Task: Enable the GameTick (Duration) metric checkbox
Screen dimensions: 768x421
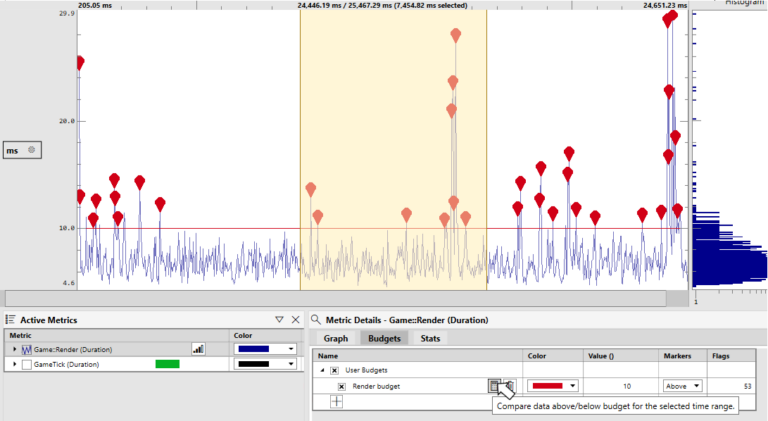Action: [26, 364]
